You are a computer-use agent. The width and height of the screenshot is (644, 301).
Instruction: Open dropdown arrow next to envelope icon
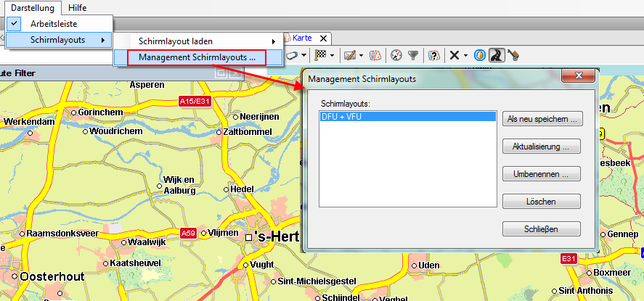click(x=362, y=55)
